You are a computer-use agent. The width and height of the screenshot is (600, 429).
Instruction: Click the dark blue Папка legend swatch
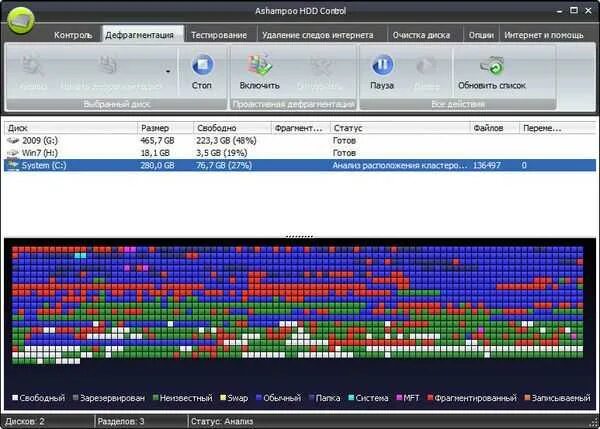(311, 398)
